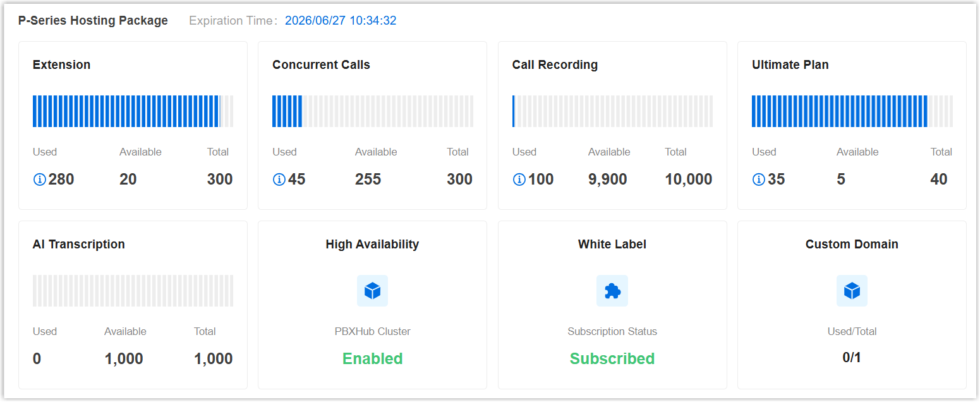Click the info icon beside Call Recording used 100
The height and width of the screenshot is (402, 980).
(x=519, y=180)
